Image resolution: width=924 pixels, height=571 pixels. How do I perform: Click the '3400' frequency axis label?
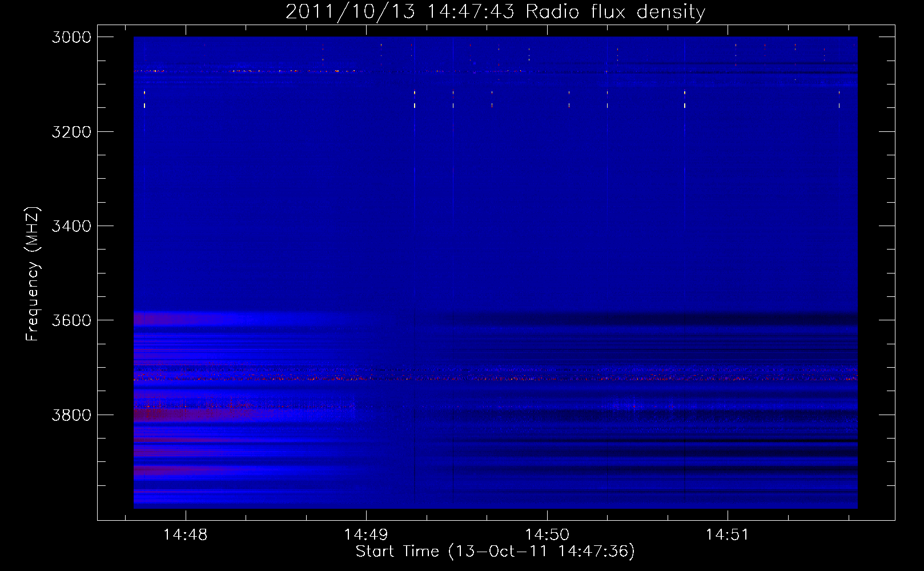[71, 226]
